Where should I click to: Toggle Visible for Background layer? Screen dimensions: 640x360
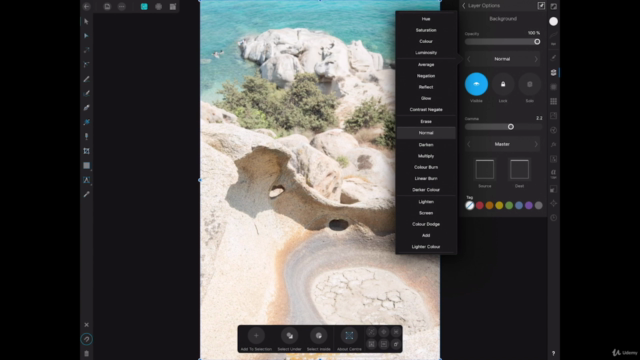point(476,84)
